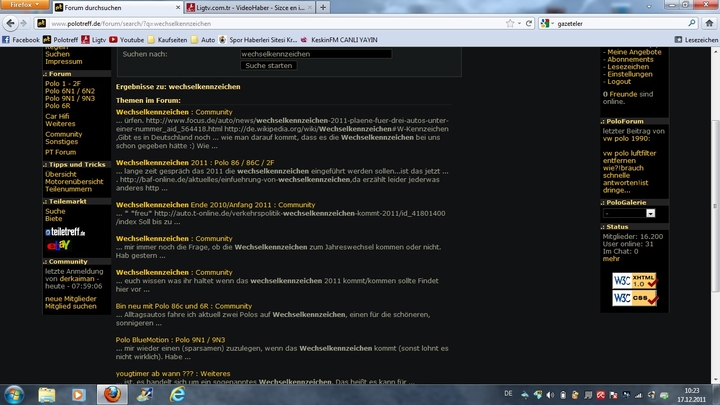Click the W3C XHTML 1.0 badge
The image size is (720, 405).
pos(634,281)
